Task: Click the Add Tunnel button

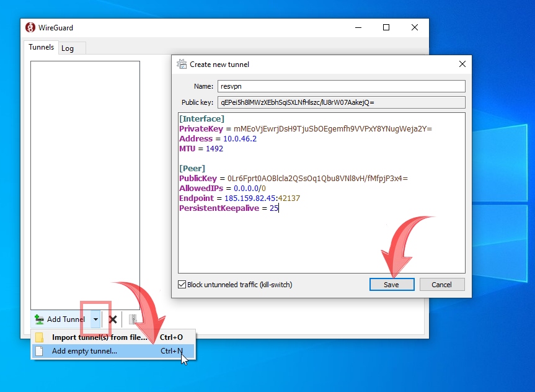Action: pyautogui.click(x=60, y=319)
